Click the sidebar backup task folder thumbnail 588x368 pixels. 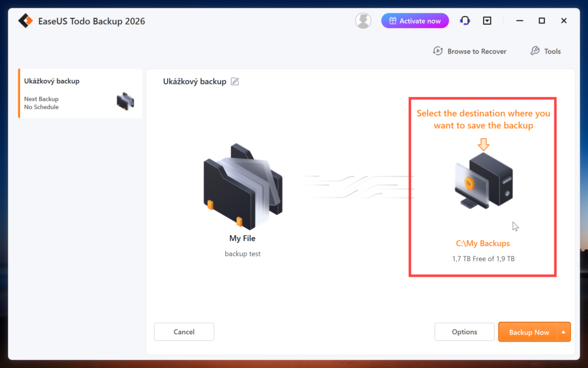[125, 101]
